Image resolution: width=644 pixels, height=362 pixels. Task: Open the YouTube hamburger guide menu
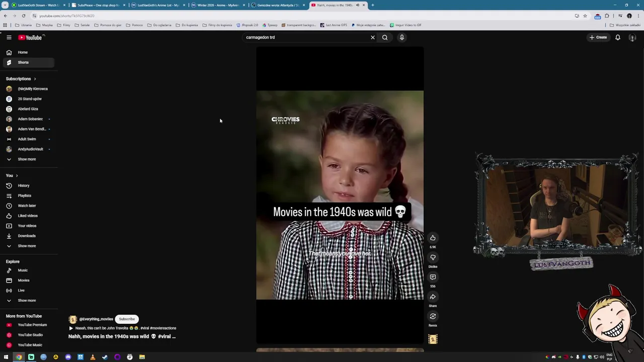pyautogui.click(x=9, y=37)
